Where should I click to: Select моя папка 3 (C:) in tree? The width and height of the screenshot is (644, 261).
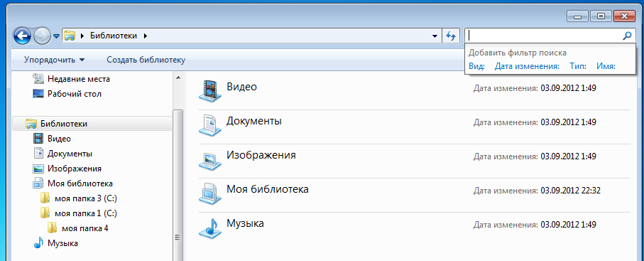[x=86, y=198]
